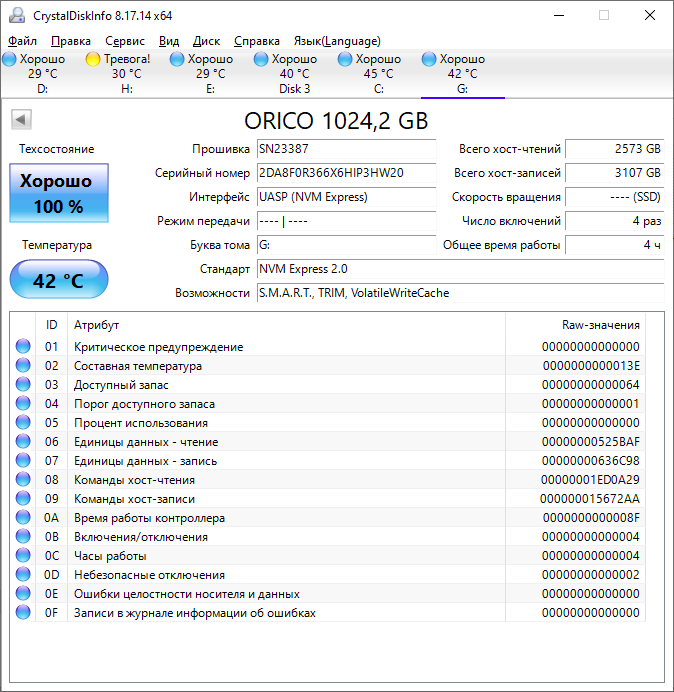Image resolution: width=674 pixels, height=692 pixels.
Task: Select the status orb for attribute 0E
Action: (23, 593)
